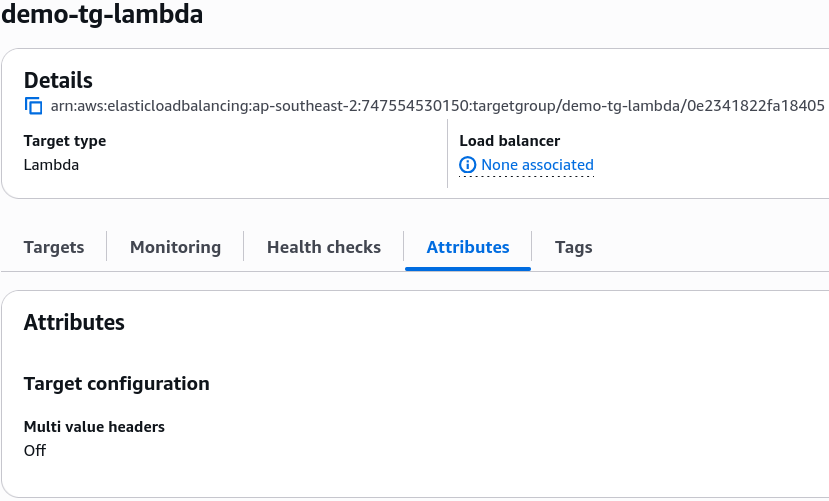This screenshot has width=829, height=501.
Task: Click the ARN text string in Details
Action: click(437, 106)
